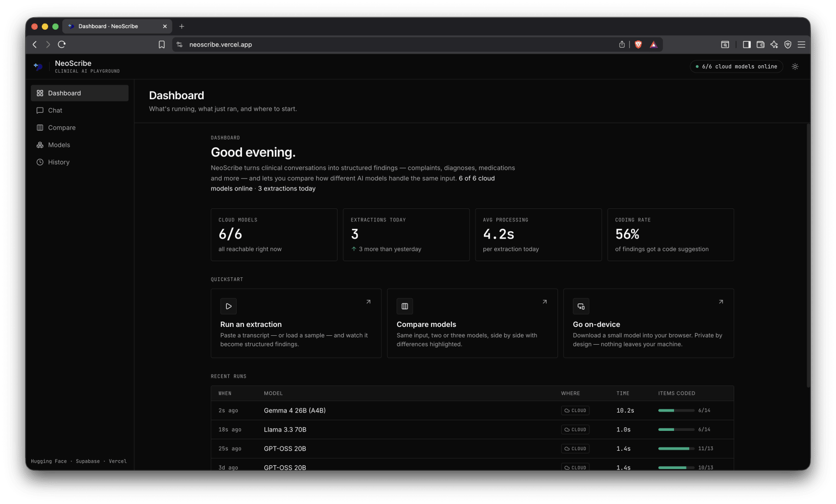The width and height of the screenshot is (836, 504).
Task: Click the 11/13 items coded progress bar
Action: click(x=676, y=449)
